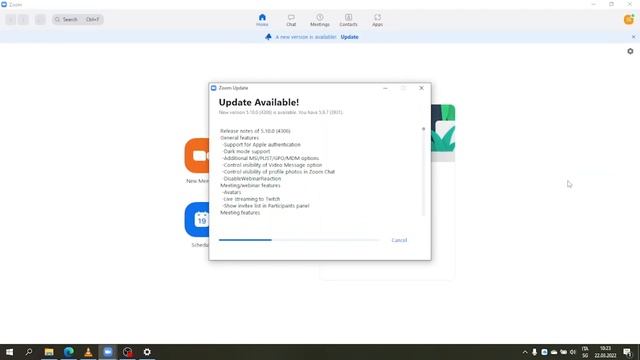The height and width of the screenshot is (360, 640).
Task: Click the release notes scrollbar
Action: tap(423, 173)
